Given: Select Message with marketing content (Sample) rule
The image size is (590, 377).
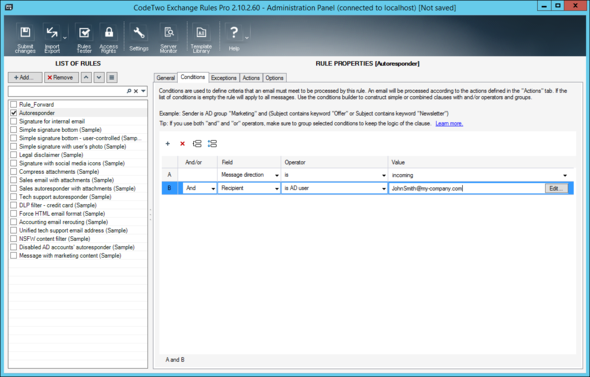Looking at the screenshot, I should click(70, 255).
